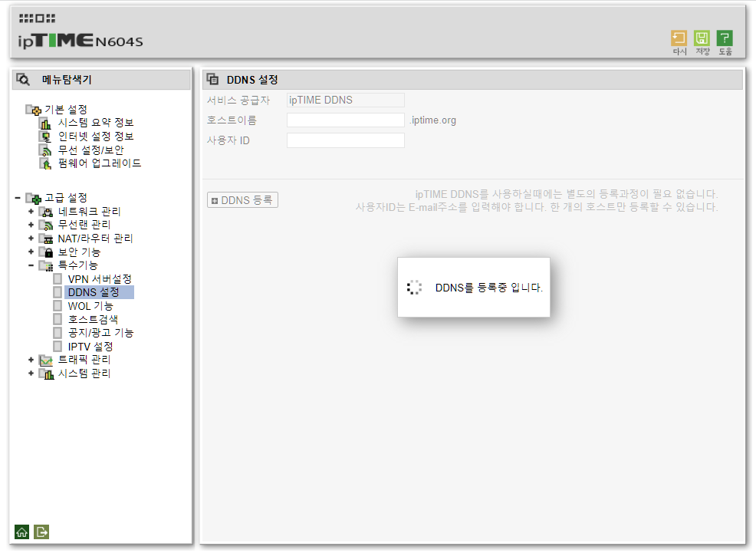The image size is (756, 553).
Task: Select 호스트검색 in the tree
Action: tap(93, 320)
